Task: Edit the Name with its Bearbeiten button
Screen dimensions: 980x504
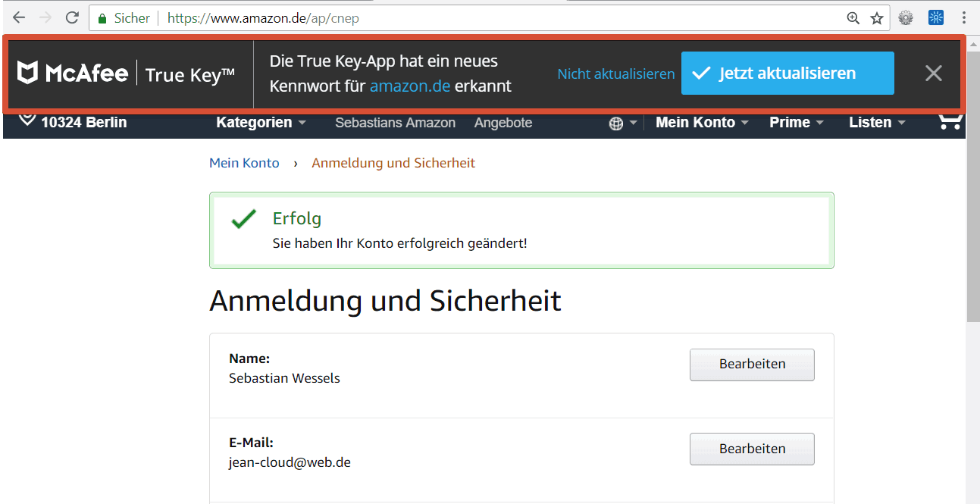Action: tap(752, 365)
